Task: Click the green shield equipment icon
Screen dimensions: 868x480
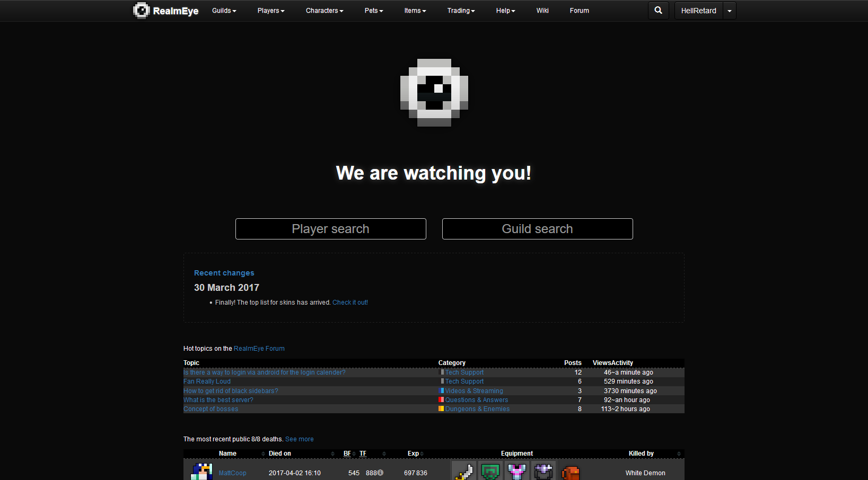Action: tap(490, 472)
